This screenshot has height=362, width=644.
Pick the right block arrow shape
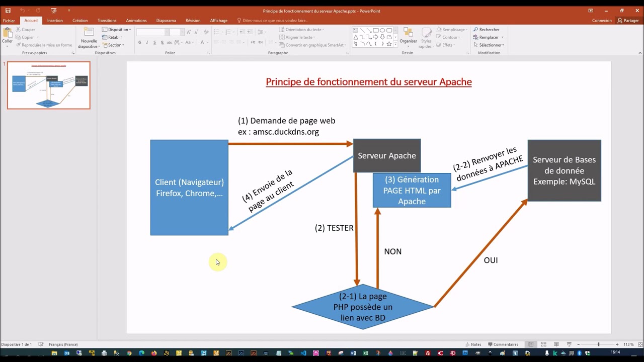[x=376, y=37]
